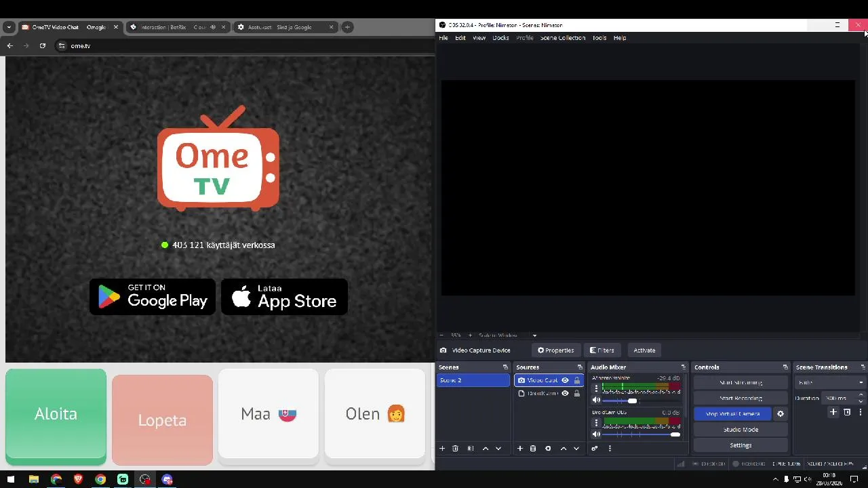
Task: Stop Virtual Camera in OBS
Action: (732, 414)
